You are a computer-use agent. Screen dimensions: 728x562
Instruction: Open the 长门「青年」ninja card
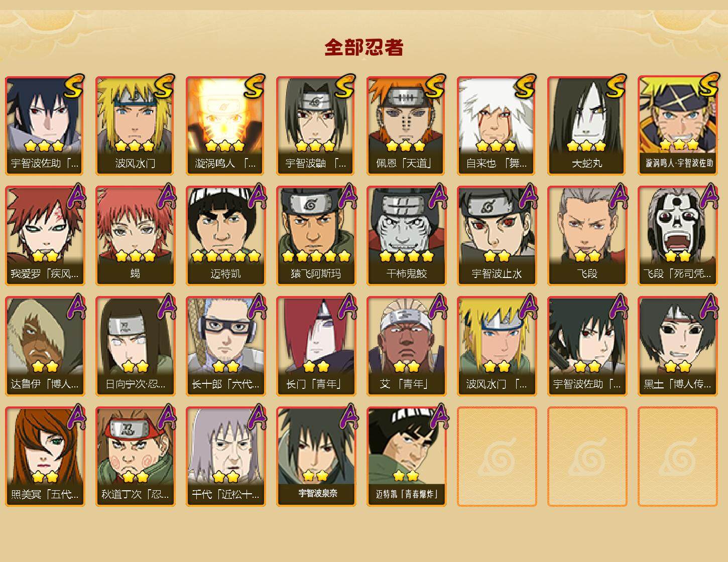(x=316, y=346)
